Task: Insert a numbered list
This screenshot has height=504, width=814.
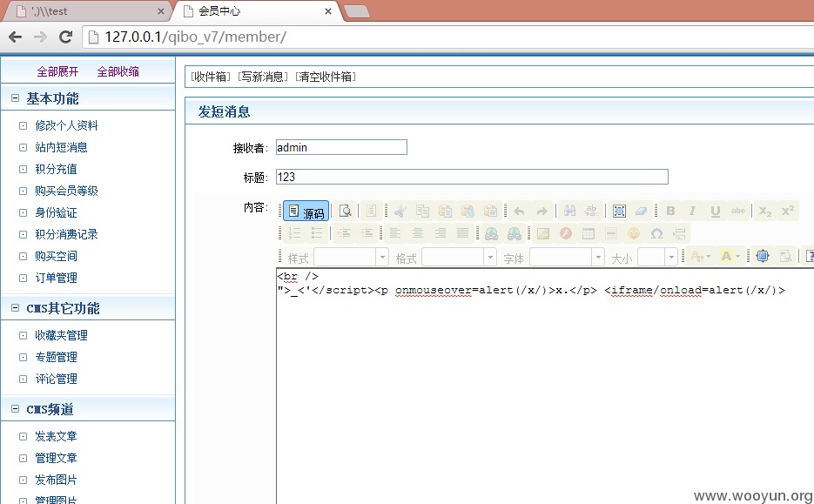Action: (x=294, y=233)
